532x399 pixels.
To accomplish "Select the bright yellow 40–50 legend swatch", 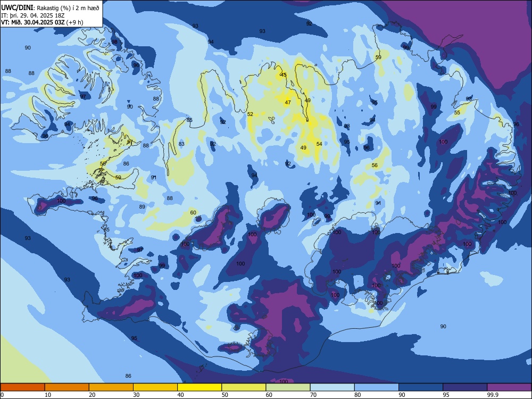I will (x=199, y=387).
